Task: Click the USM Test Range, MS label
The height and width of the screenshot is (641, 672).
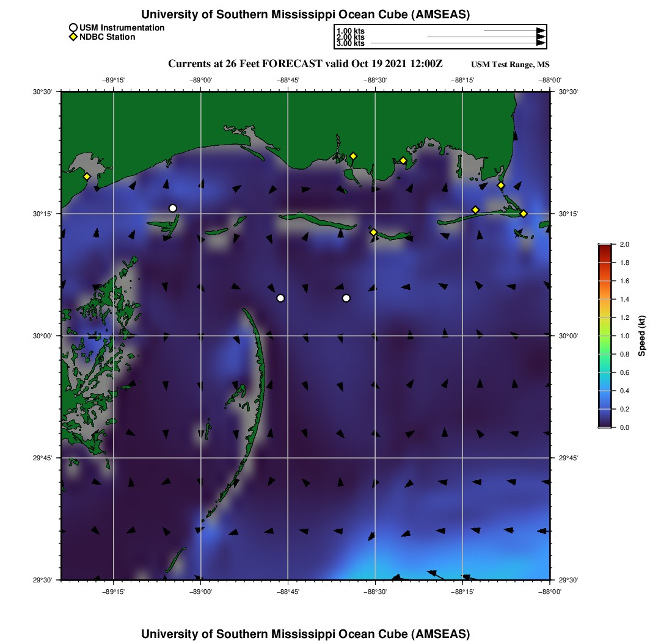Action: (510, 65)
